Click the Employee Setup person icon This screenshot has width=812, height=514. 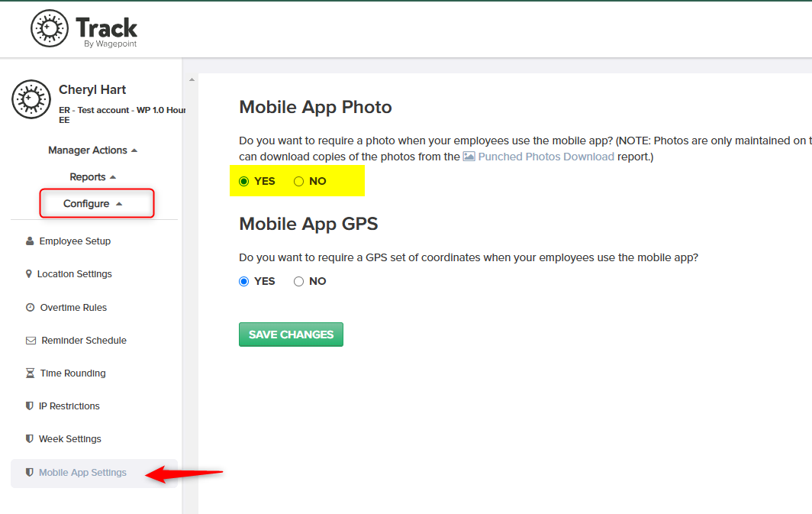pos(30,241)
